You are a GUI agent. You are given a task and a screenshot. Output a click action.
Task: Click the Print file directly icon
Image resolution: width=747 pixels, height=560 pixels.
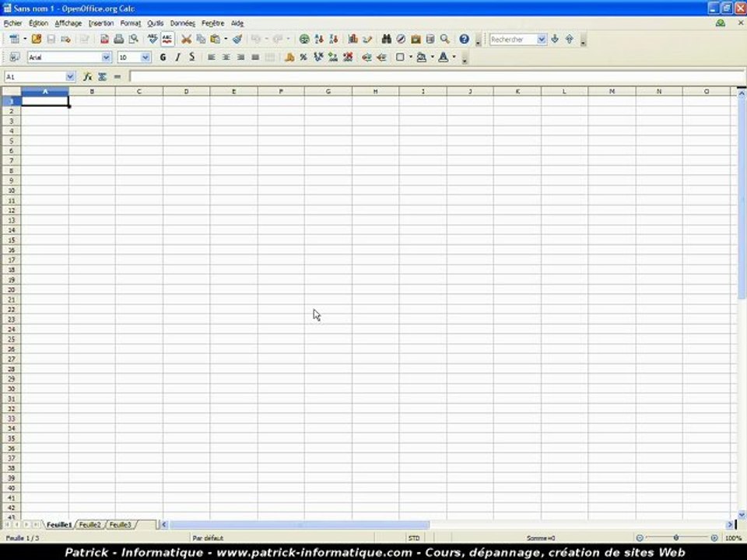118,39
